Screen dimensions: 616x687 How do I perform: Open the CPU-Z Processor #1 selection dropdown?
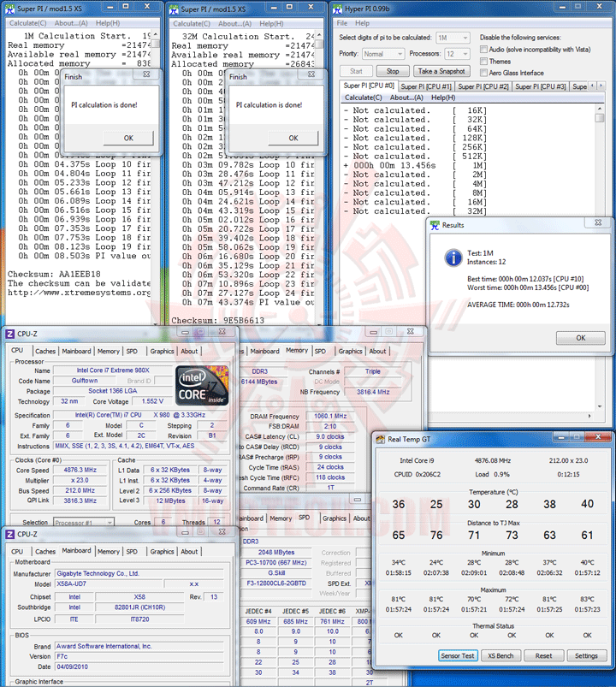[x=84, y=522]
